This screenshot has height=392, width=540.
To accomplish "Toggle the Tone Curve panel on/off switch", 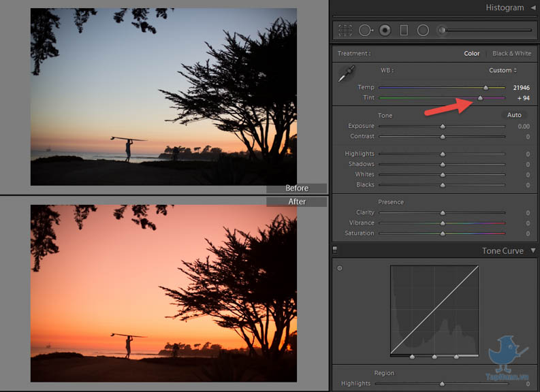I will click(x=334, y=250).
